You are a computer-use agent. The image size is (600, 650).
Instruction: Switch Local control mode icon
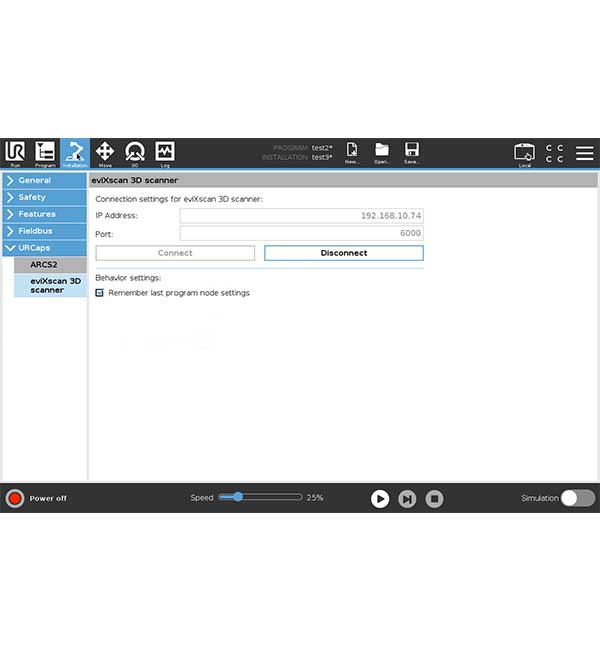(x=525, y=154)
